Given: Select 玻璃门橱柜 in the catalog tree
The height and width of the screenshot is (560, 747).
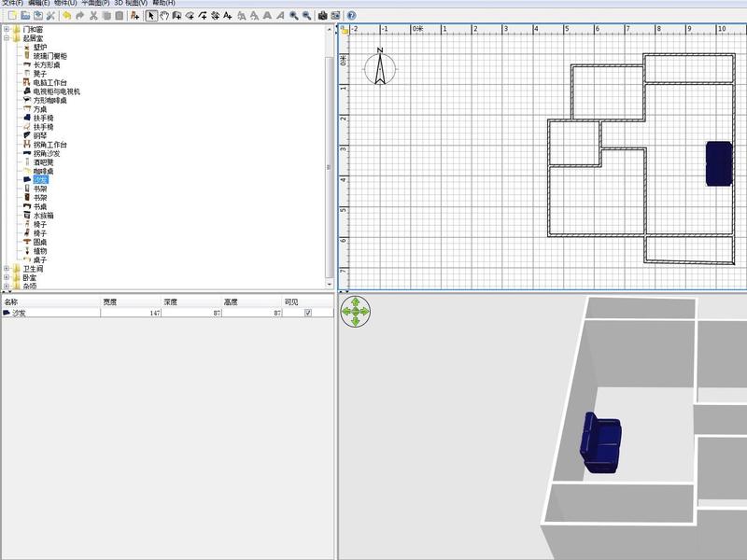Looking at the screenshot, I should (x=50, y=56).
